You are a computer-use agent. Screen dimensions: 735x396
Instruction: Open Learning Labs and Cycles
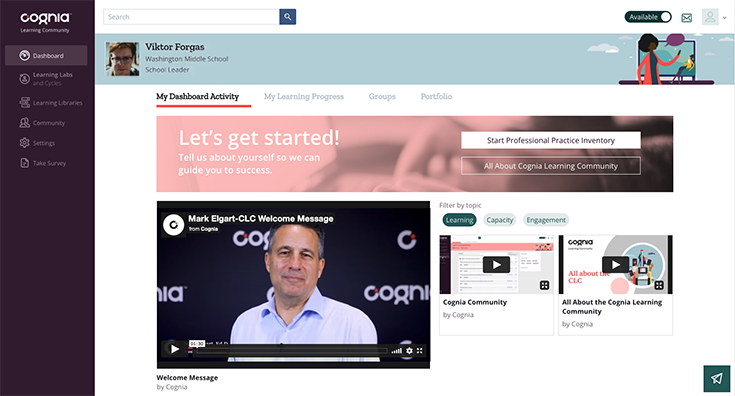click(x=46, y=79)
